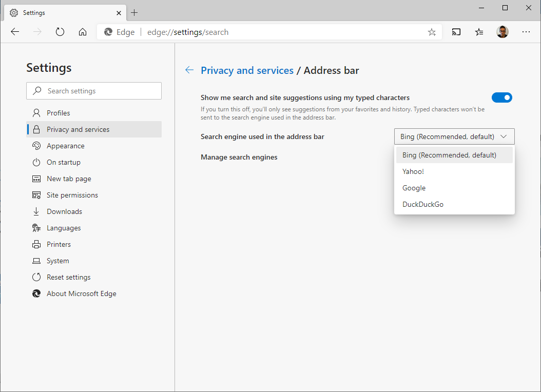This screenshot has width=541, height=392.
Task: Click the laptop icon for System
Action: [x=36, y=261]
